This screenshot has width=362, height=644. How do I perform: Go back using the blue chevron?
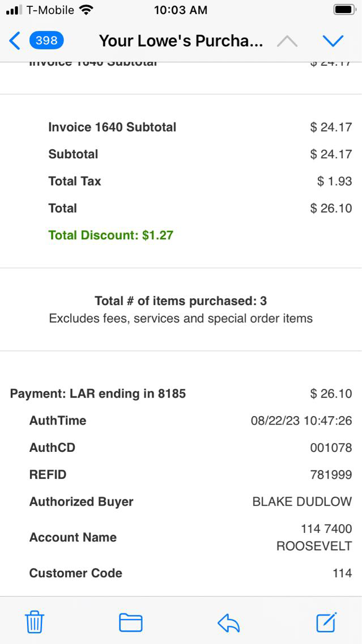tap(15, 41)
